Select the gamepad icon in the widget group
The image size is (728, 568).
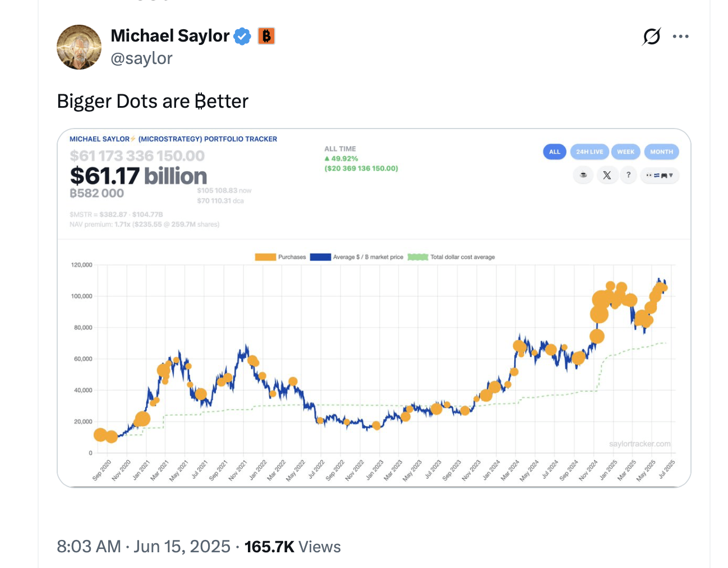click(665, 175)
